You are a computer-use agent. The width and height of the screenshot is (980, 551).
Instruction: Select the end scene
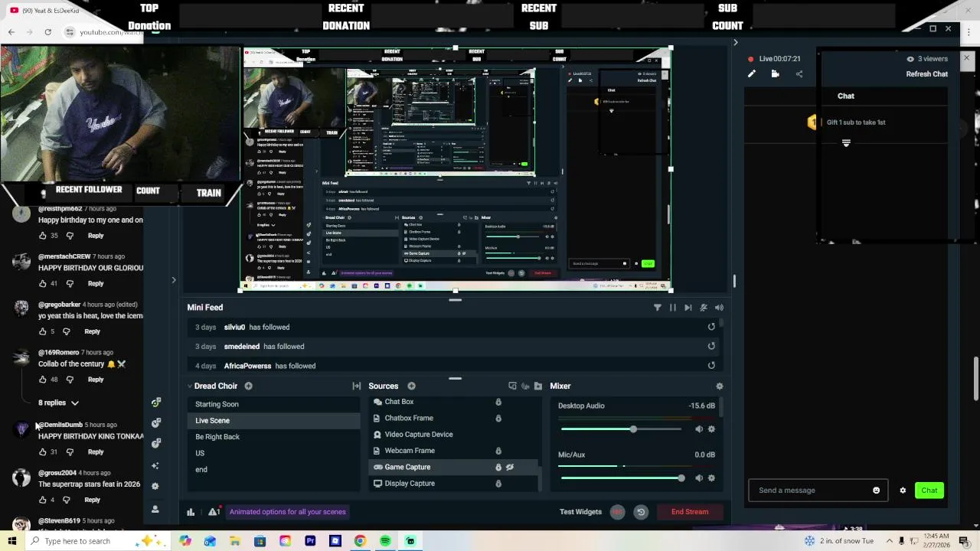(201, 470)
